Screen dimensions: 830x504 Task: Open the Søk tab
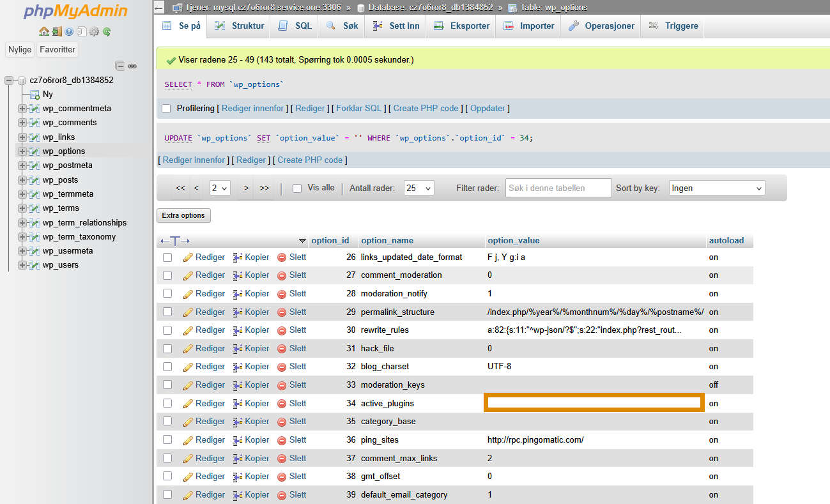coord(342,26)
